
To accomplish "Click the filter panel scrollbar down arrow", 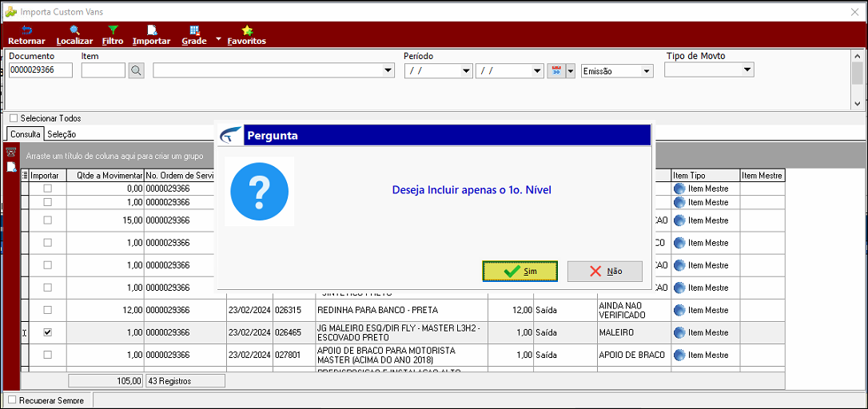I will tap(857, 104).
